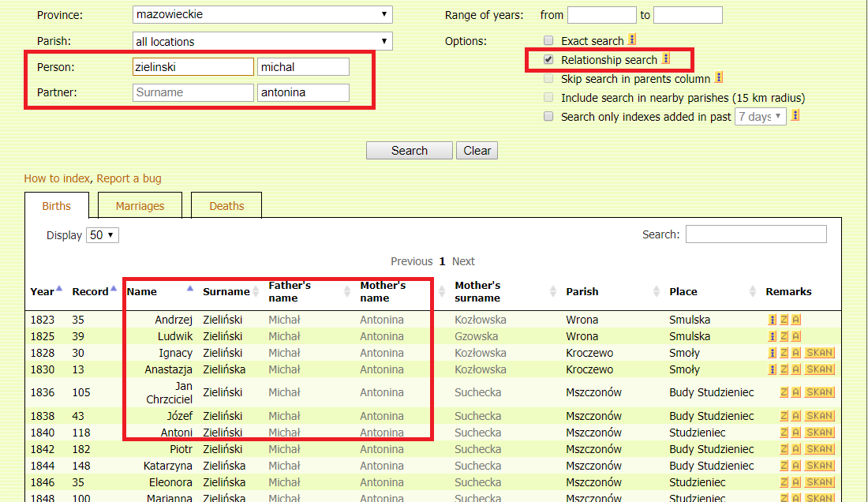Open the Deaths tab

click(x=226, y=206)
